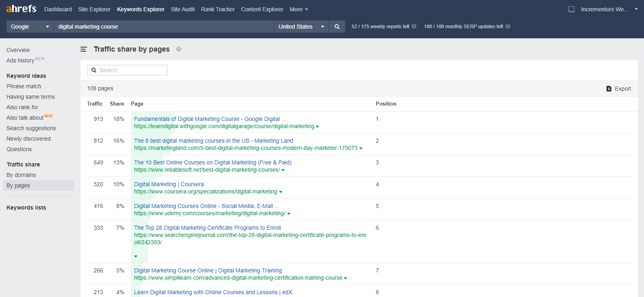Expand URL dropdown for simplilearn.com
The height and width of the screenshot is (297, 644).
(x=346, y=278)
